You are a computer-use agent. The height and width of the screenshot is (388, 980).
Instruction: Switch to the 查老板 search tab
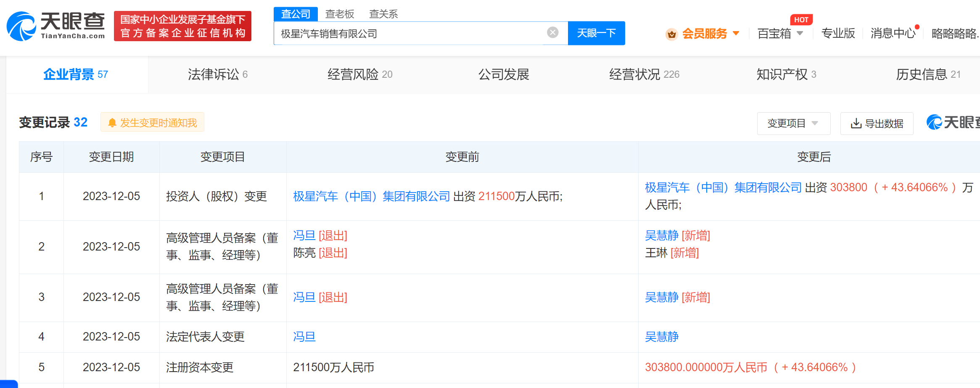pyautogui.click(x=340, y=14)
